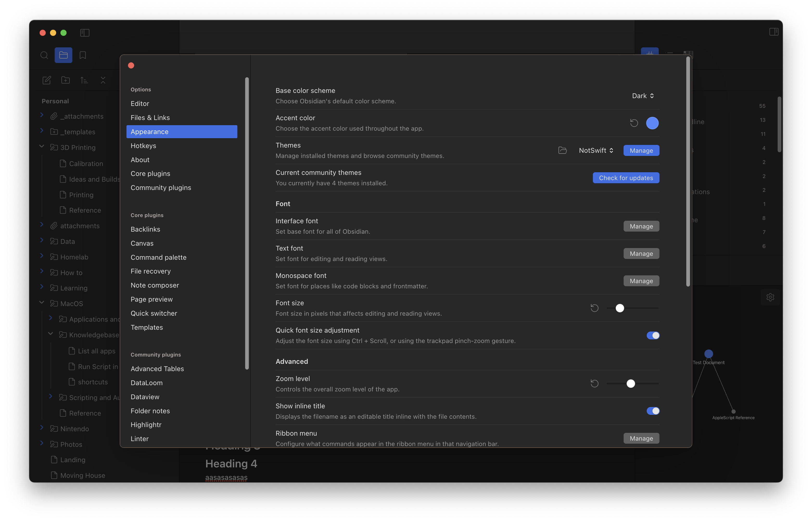812x521 pixels.
Task: Change sort order icon
Action: (84, 80)
